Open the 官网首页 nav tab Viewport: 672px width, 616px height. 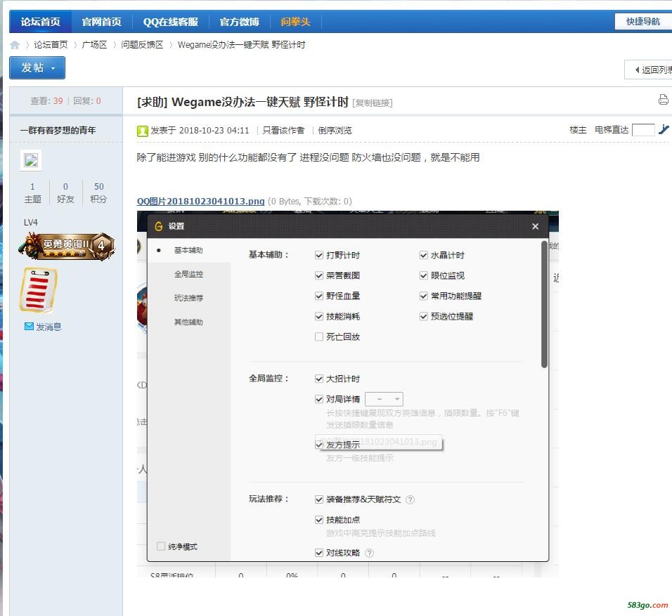101,21
